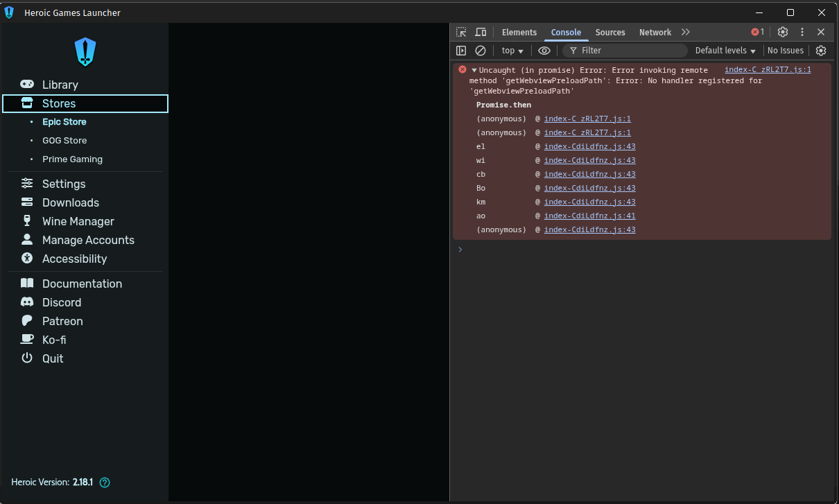The width and height of the screenshot is (839, 504).
Task: Switch to the Console tab
Action: point(566,33)
